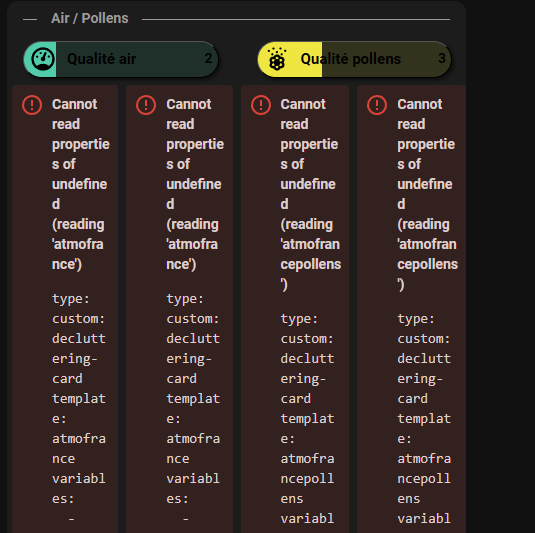Select the second card's 'atmofrance' error message
The height and width of the screenshot is (533, 535).
click(x=195, y=184)
